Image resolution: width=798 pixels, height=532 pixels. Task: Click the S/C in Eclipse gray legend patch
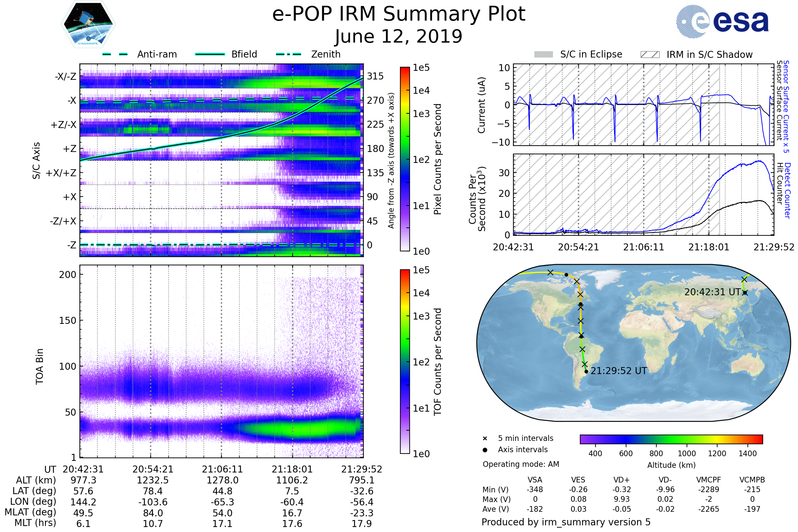[543, 55]
